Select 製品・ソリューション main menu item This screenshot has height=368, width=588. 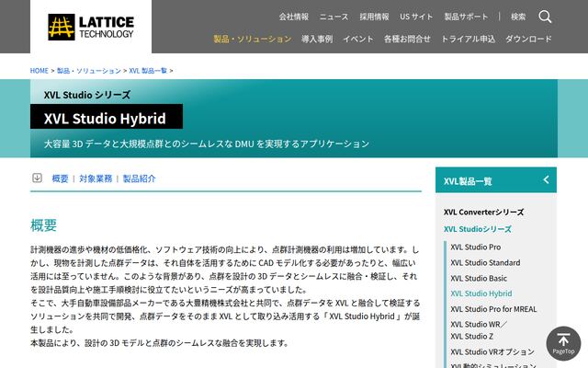pos(253,39)
